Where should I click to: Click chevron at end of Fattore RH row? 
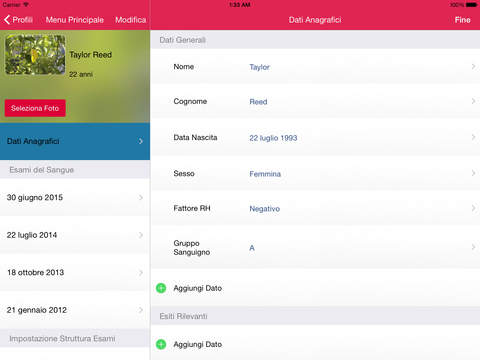point(473,208)
